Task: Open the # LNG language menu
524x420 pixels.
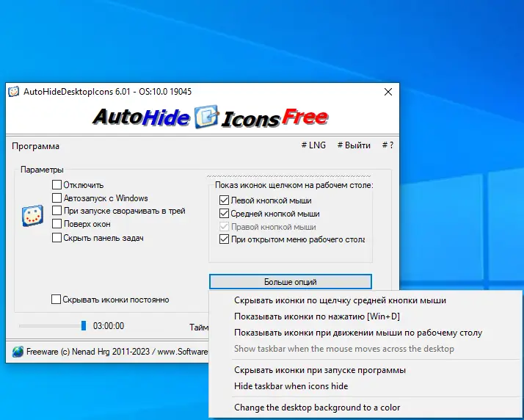Action: point(313,145)
